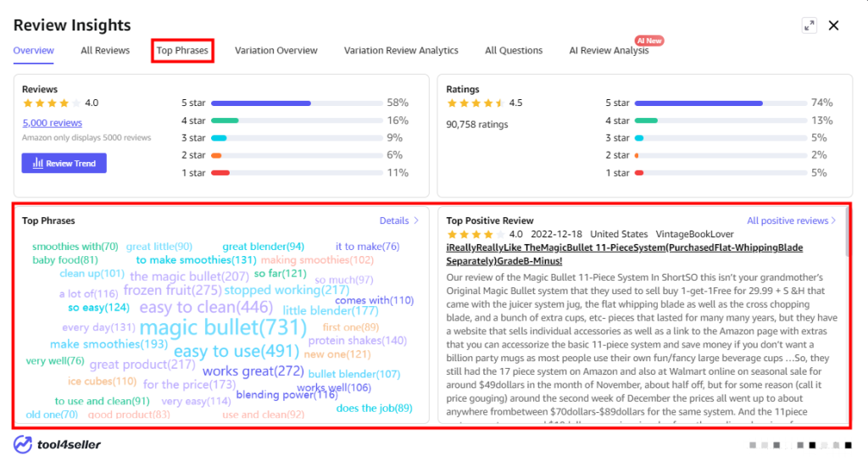This screenshot has width=868, height=462.
Task: Select the phrase it to make(76)
Action: (x=368, y=246)
